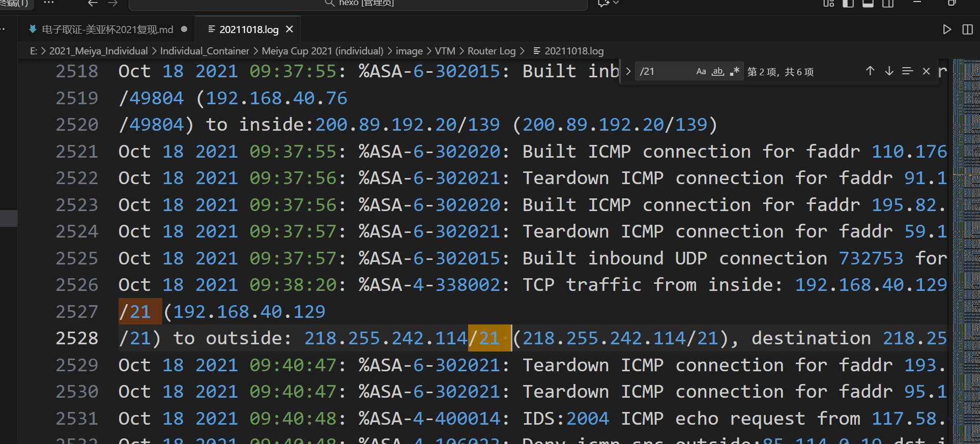Open the Individual_Container breadcrumb dropdown
Image resolution: width=980 pixels, height=444 pixels.
(205, 51)
